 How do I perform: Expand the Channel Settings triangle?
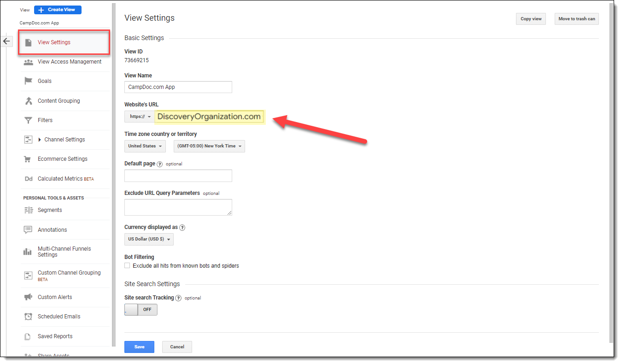[40, 140]
